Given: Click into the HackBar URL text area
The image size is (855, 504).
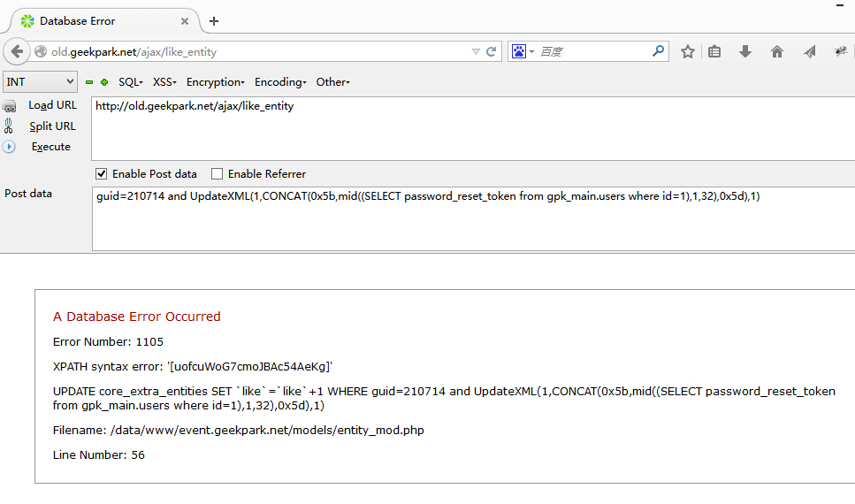Looking at the screenshot, I should [x=473, y=129].
